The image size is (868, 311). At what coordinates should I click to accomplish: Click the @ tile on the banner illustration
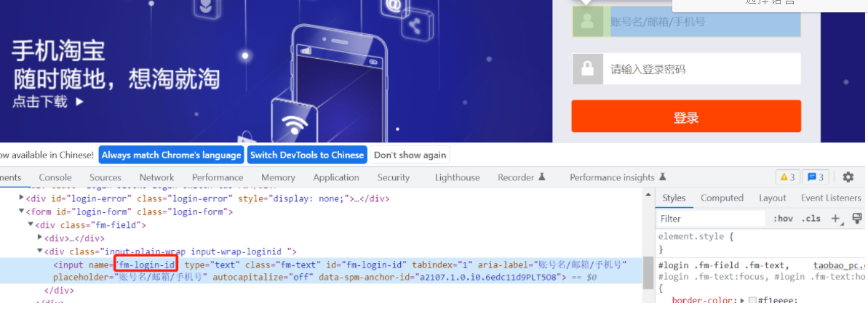pyautogui.click(x=394, y=8)
